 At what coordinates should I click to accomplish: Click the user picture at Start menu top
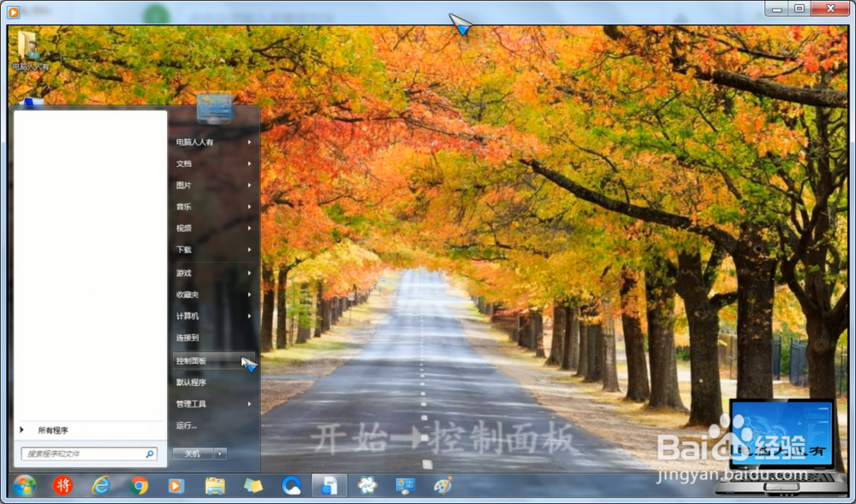coord(215,109)
